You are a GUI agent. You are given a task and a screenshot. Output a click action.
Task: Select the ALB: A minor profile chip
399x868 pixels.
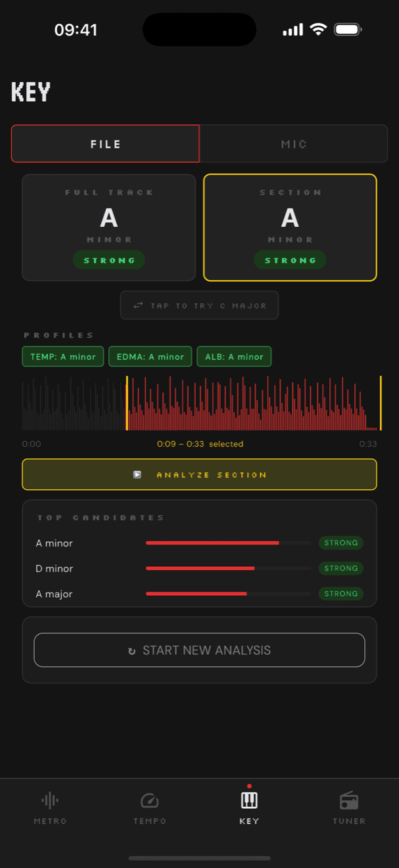234,356
